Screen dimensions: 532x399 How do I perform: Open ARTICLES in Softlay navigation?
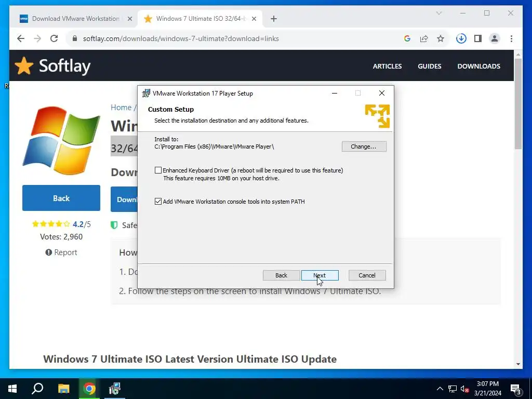click(387, 66)
